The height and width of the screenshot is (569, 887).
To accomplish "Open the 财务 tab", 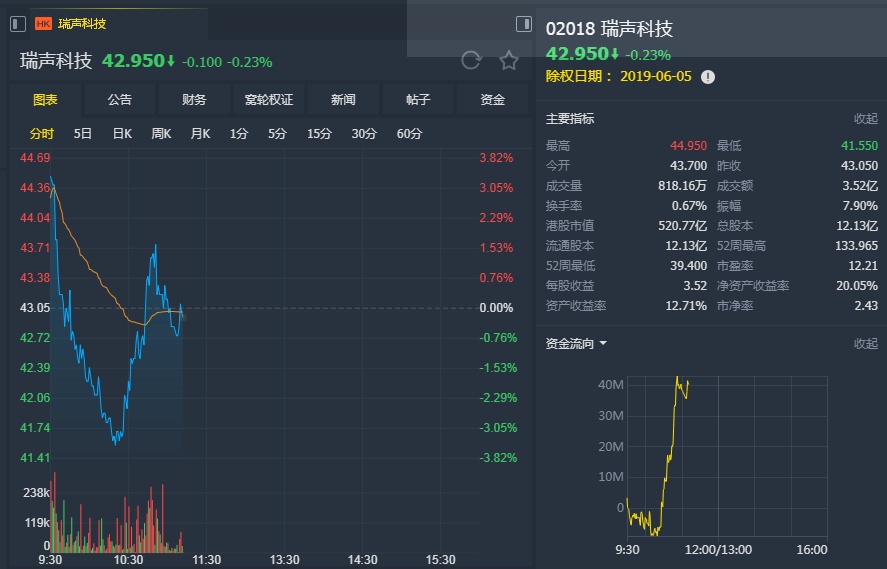I will [x=194, y=100].
